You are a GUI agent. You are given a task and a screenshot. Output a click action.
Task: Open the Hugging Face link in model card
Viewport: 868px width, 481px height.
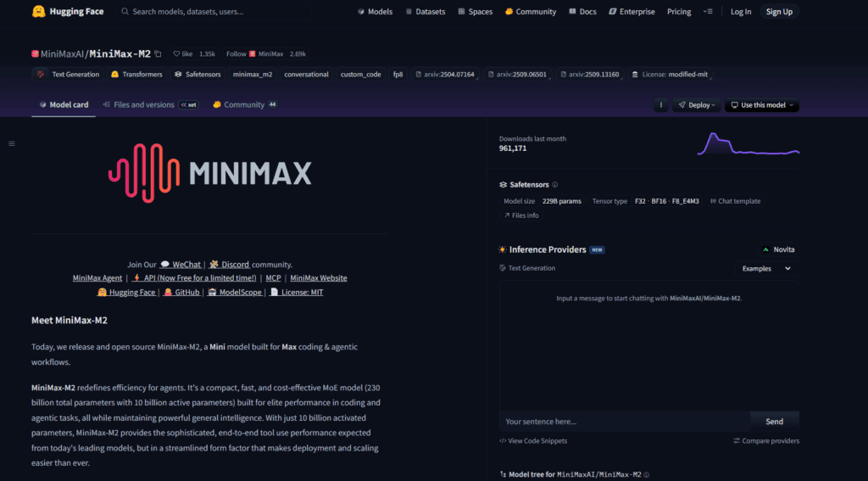(126, 292)
